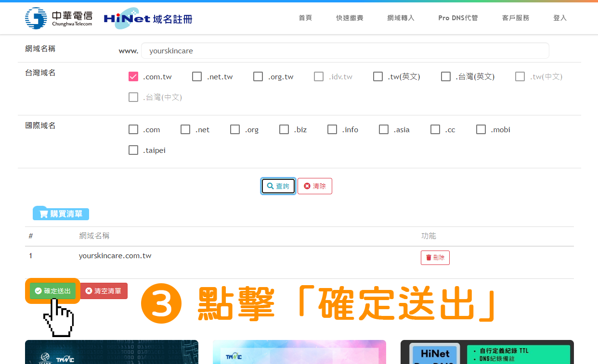Check the .org checkbox
The height and width of the screenshot is (364, 598).
click(235, 129)
